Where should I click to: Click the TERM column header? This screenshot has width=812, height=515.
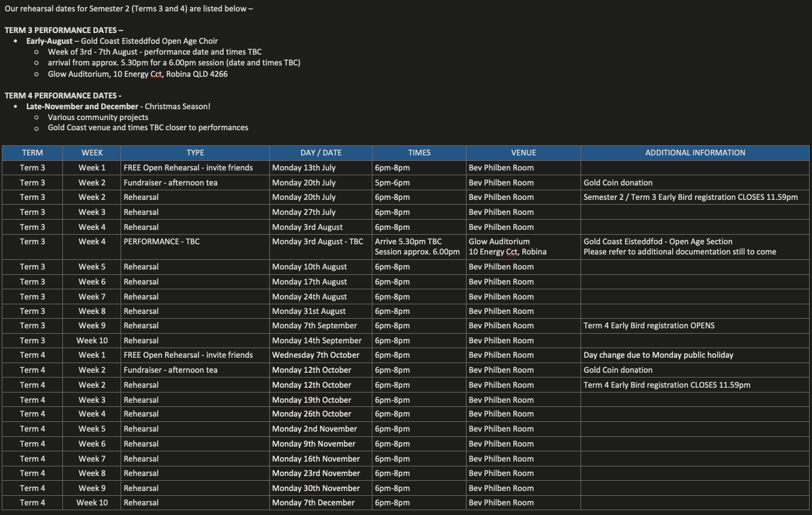(x=32, y=153)
